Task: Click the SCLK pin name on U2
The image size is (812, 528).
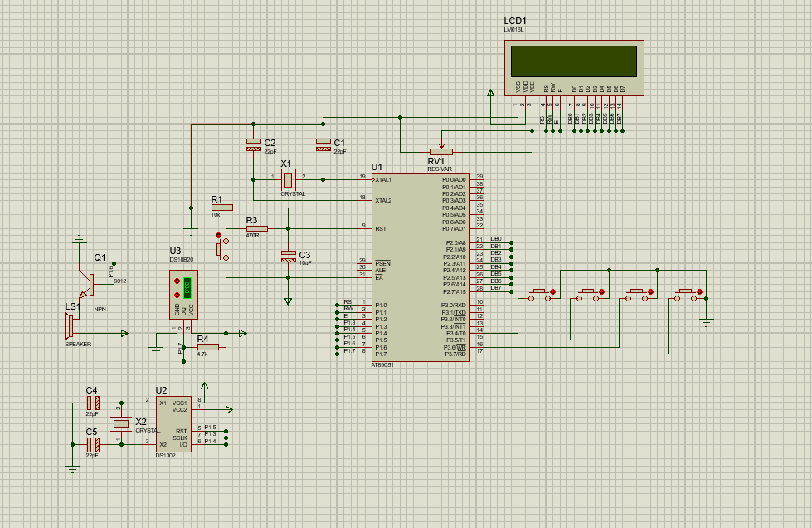Action: tap(180, 438)
